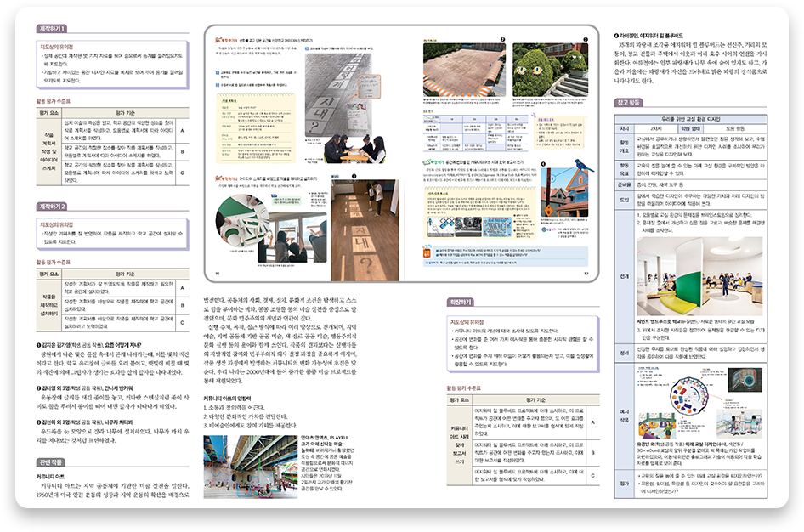Viewport: 804px width, 532px height.
Task: Click the '제작하기 2' section heading
Action: tap(52, 206)
